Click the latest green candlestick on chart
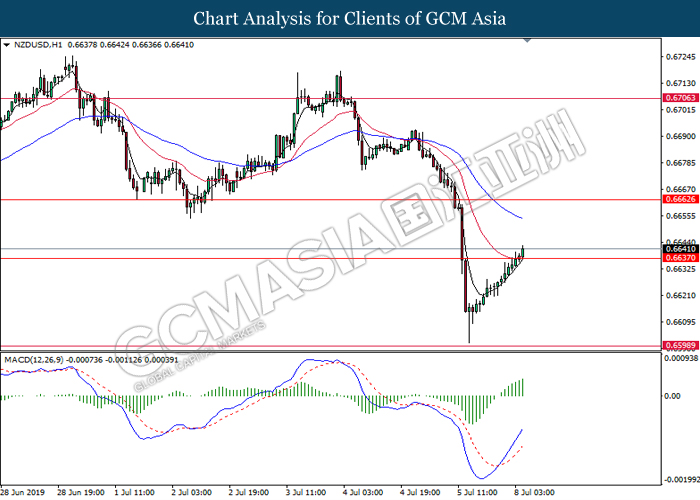Viewport: 700px width, 500px height. (x=522, y=252)
